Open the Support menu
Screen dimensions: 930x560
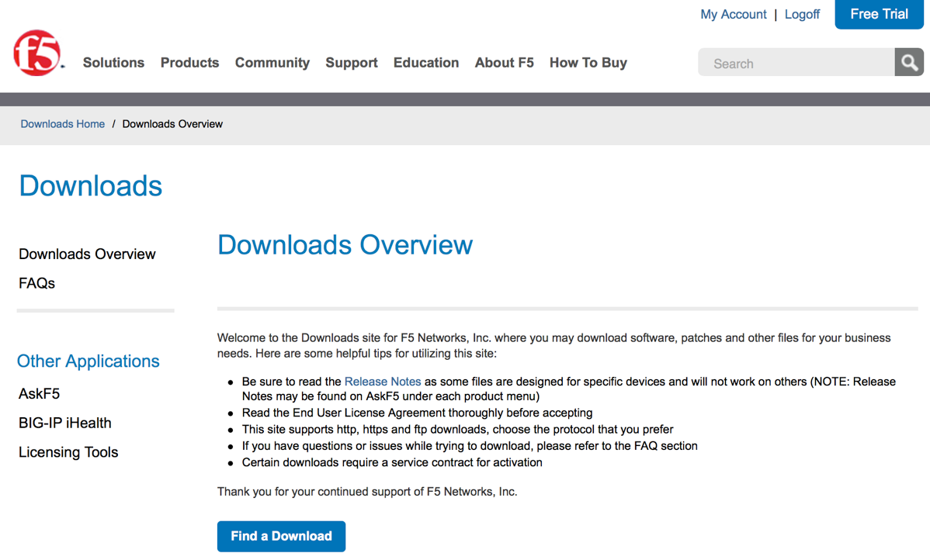coord(351,63)
